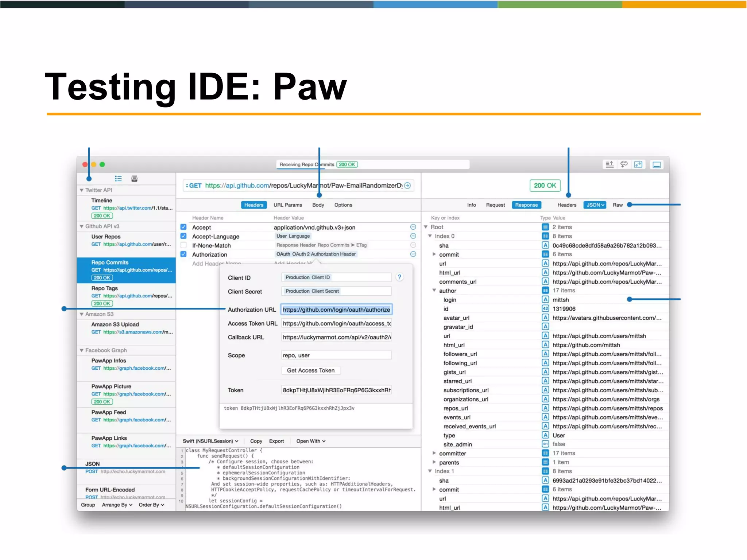This screenshot has width=747, height=560.
Task: Click the author dictionary type icon
Action: pos(545,290)
